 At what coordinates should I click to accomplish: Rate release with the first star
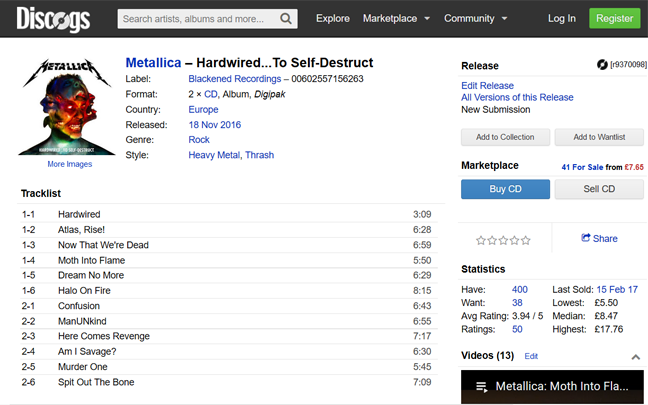point(481,240)
